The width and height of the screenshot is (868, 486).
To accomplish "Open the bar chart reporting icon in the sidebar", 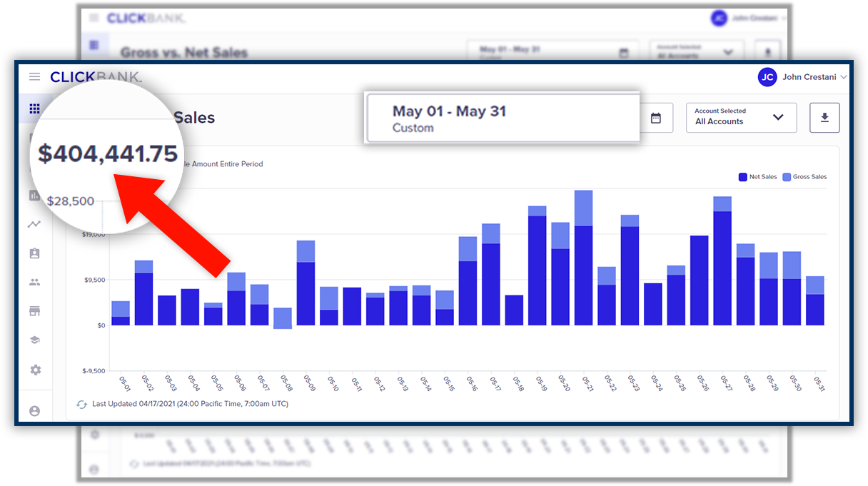I will (34, 195).
